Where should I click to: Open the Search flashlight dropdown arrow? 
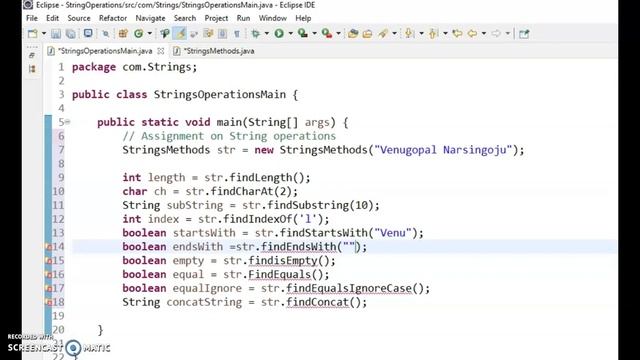tap(394, 33)
